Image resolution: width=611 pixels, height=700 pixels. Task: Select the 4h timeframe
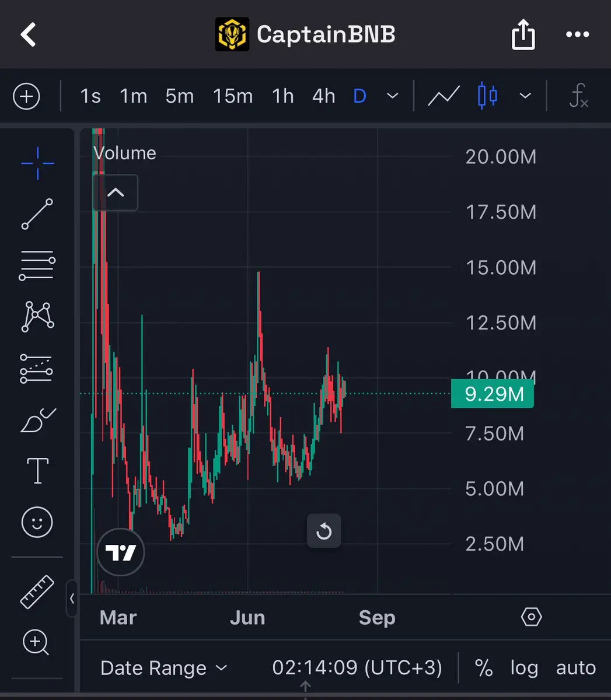(x=324, y=96)
